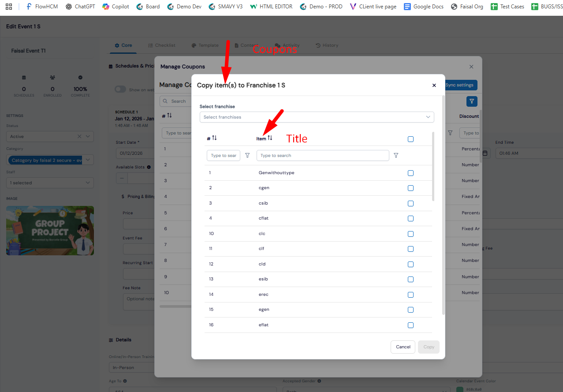Click the calendar event color swatch
Image resolution: width=563 pixels, height=392 pixels.
(460, 389)
